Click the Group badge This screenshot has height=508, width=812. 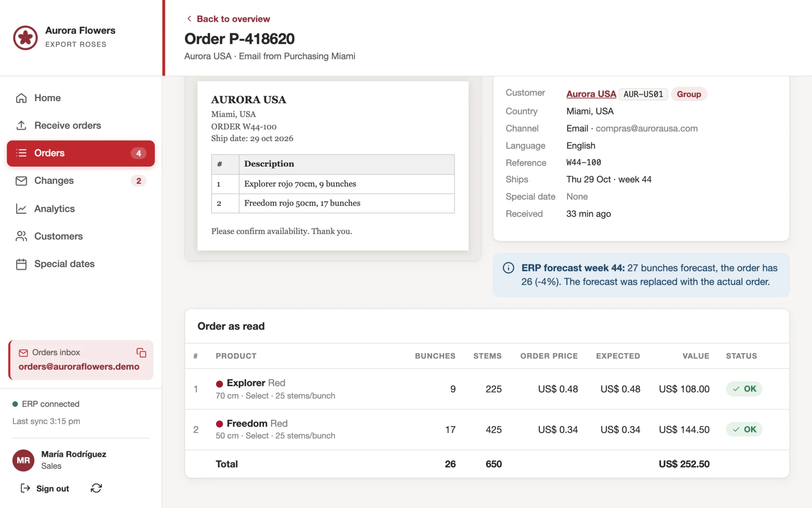689,94
